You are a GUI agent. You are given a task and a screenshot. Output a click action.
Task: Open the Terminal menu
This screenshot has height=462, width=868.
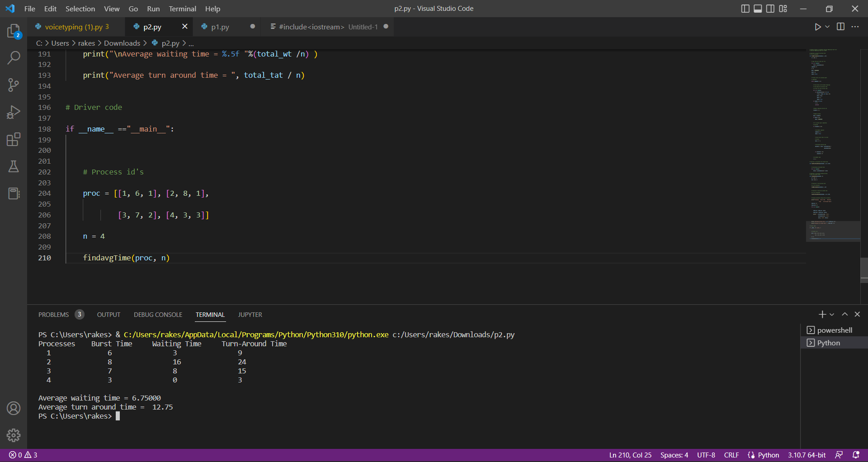182,9
